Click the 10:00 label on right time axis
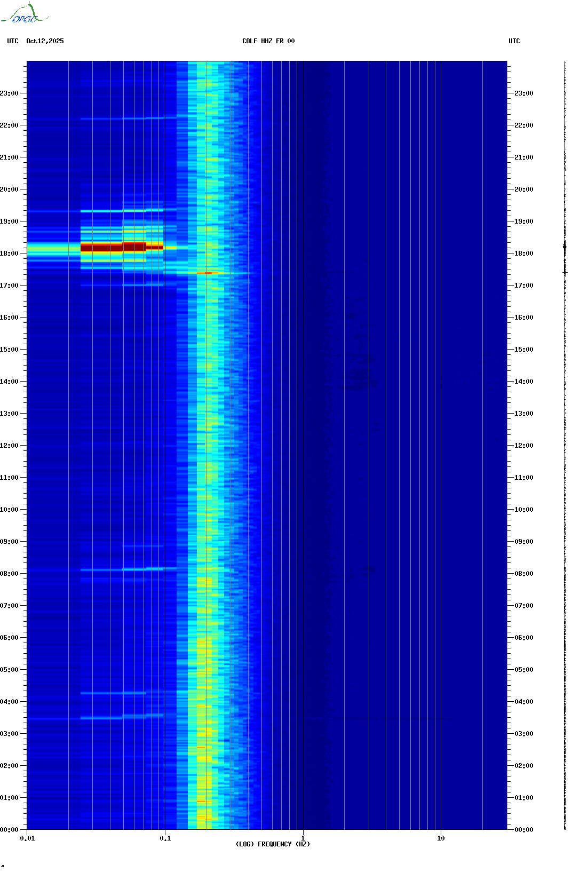The image size is (588, 872). pyautogui.click(x=524, y=510)
